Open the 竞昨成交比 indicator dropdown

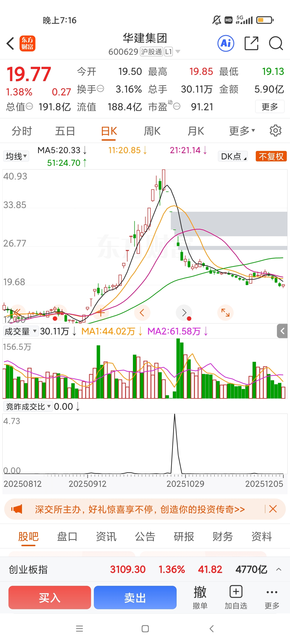tap(28, 407)
